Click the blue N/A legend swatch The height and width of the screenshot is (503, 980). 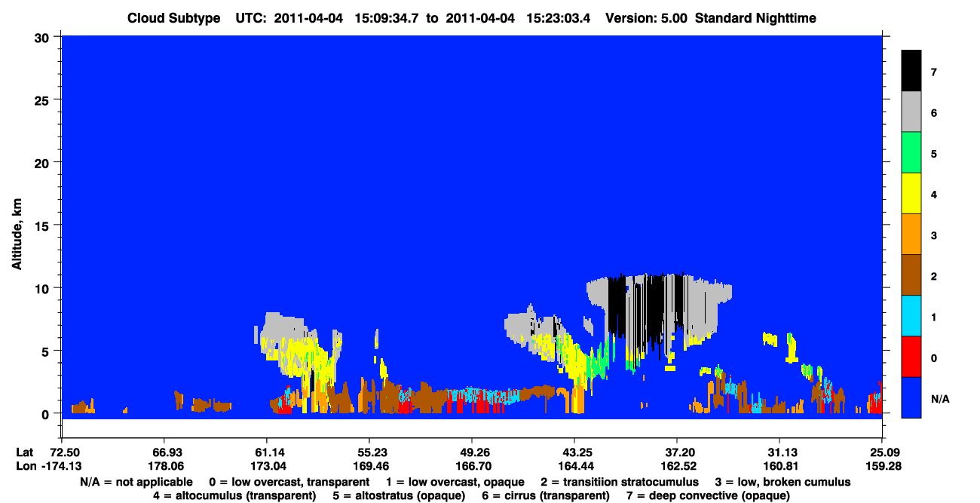point(911,397)
